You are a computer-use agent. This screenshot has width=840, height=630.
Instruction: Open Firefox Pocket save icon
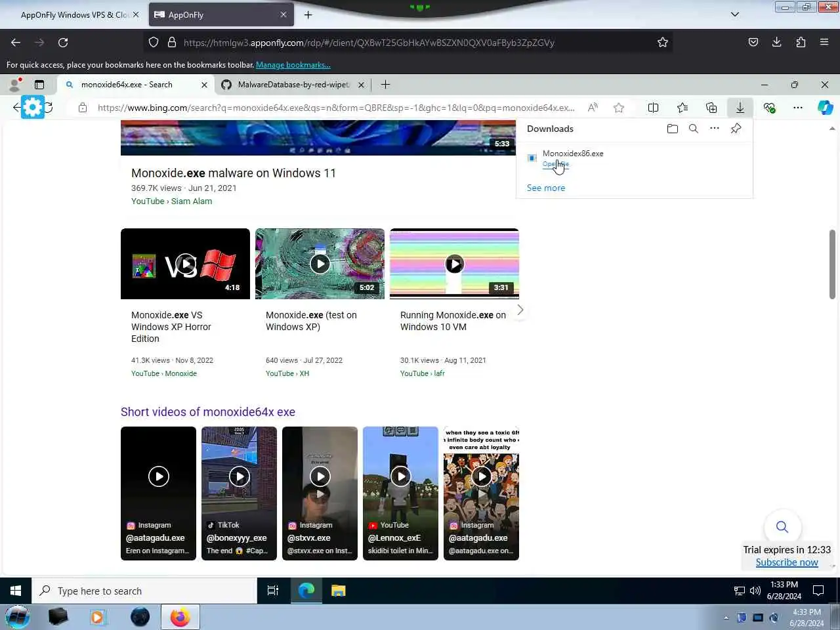(x=753, y=43)
